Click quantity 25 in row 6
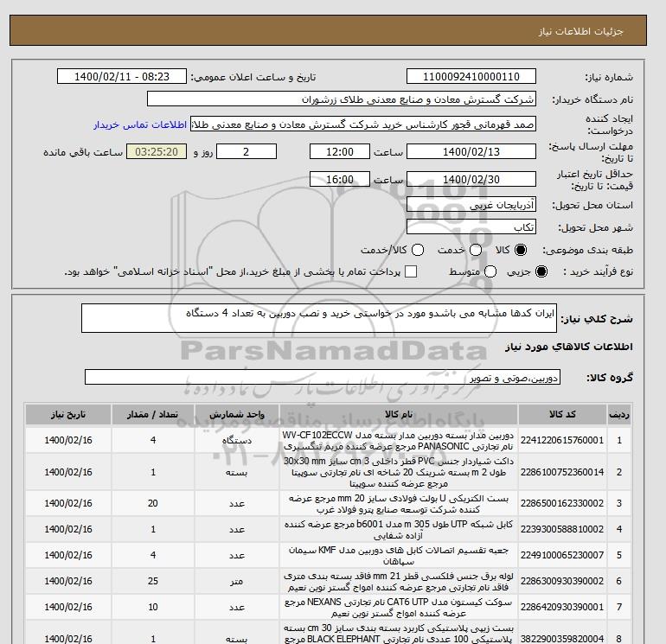The width and height of the screenshot is (666, 644). [x=153, y=581]
